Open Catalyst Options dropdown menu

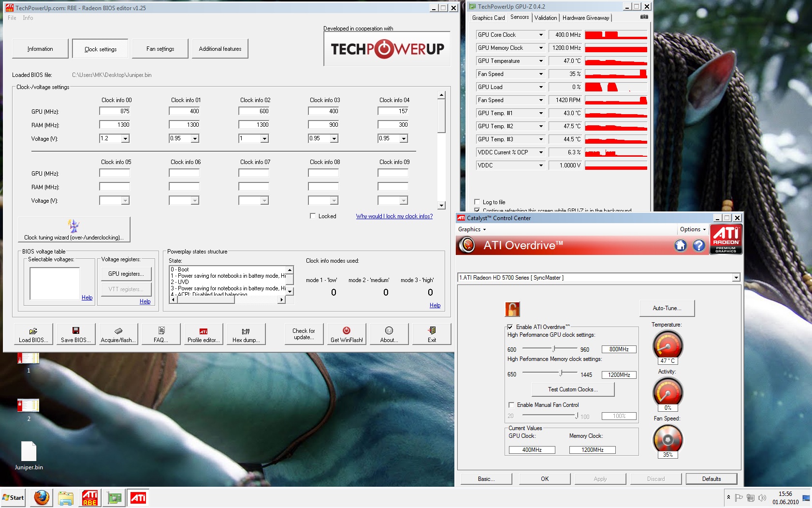[x=693, y=229]
